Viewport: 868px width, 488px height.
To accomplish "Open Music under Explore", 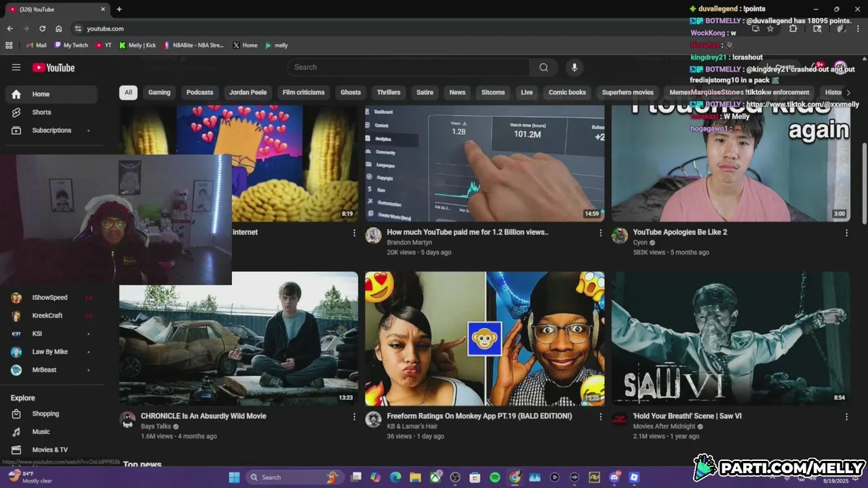I will pyautogui.click(x=52, y=432).
